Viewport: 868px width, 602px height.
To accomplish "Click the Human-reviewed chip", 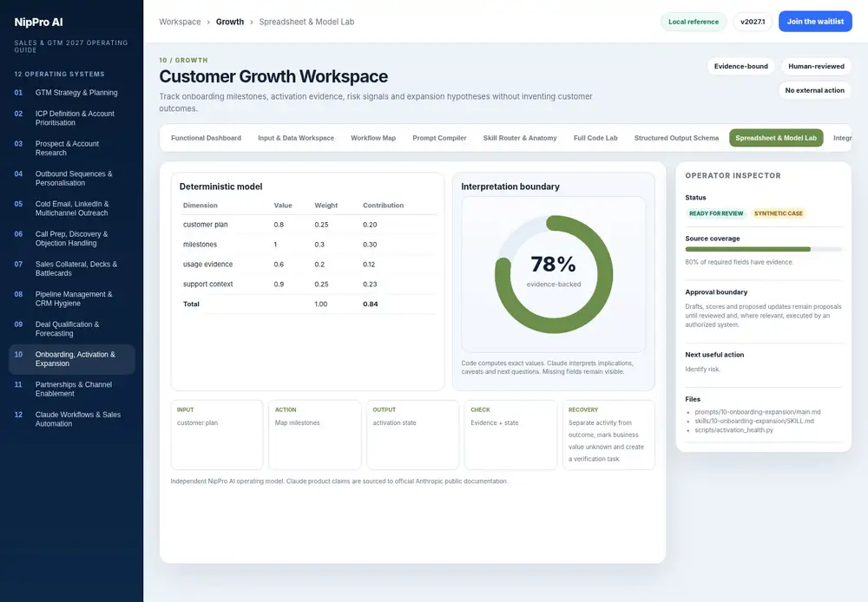I will [816, 67].
